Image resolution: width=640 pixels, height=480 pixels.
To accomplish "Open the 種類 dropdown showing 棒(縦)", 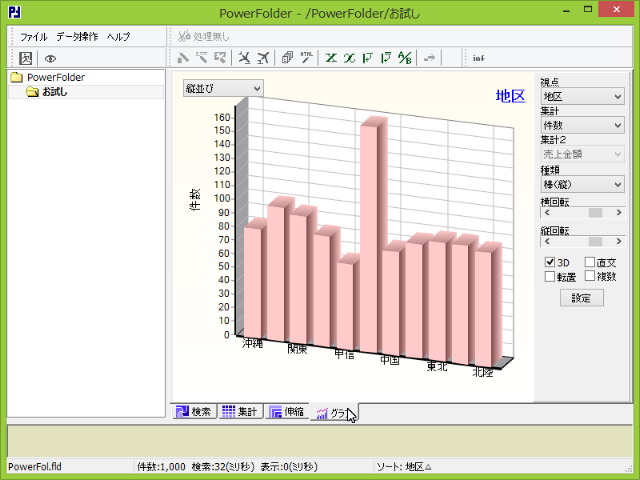I will pyautogui.click(x=582, y=184).
